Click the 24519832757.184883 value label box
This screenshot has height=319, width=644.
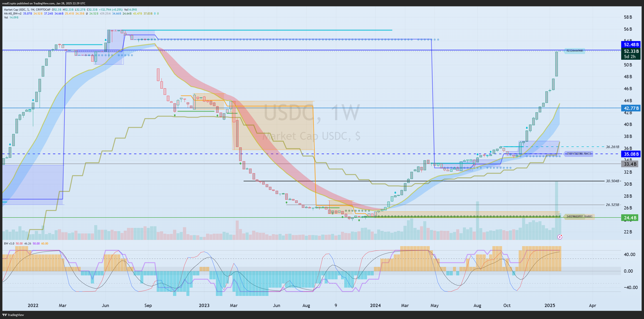point(579,216)
